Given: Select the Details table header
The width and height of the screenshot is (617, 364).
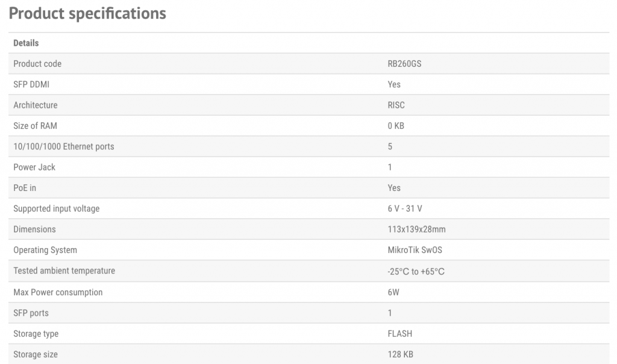Looking at the screenshot, I should pos(26,43).
